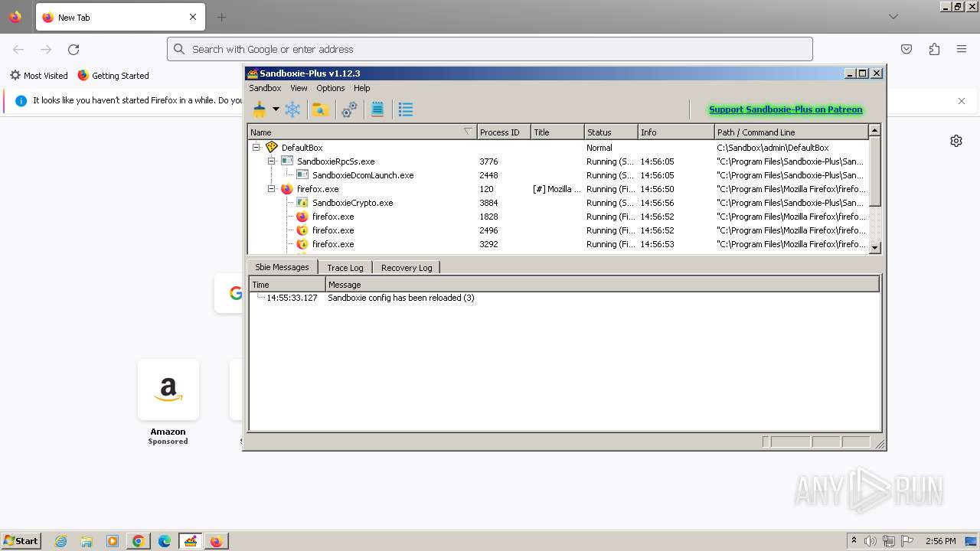The height and width of the screenshot is (551, 980).
Task: Click the process list scrollbar down arrow
Action: [x=875, y=247]
